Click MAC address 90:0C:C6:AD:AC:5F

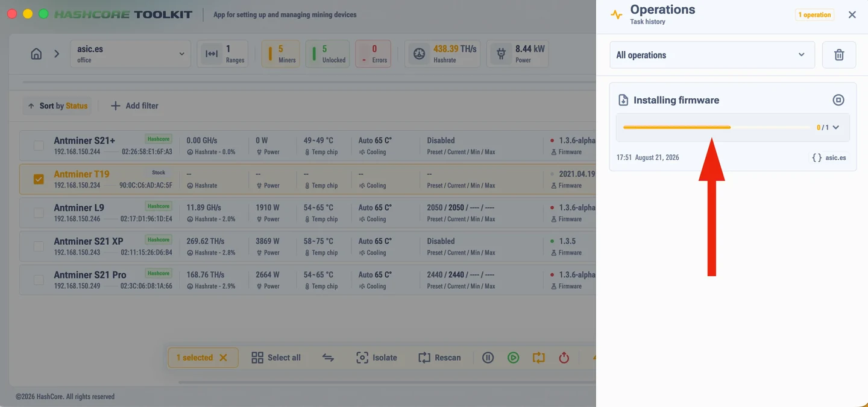tap(146, 185)
